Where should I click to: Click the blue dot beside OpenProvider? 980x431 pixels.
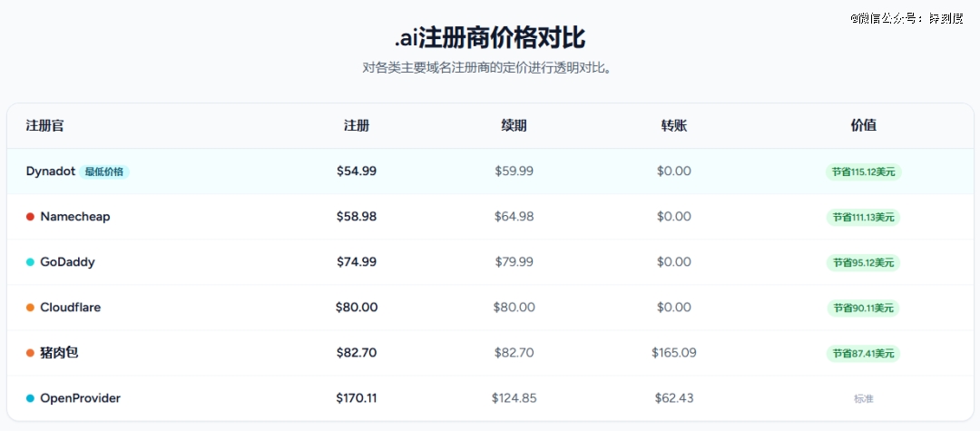[30, 398]
